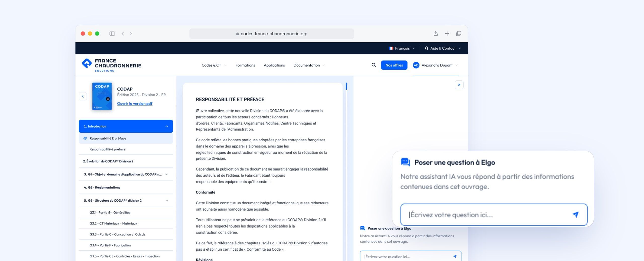Select the unhighlighted Responsabilité & préface sub-item

click(126, 149)
